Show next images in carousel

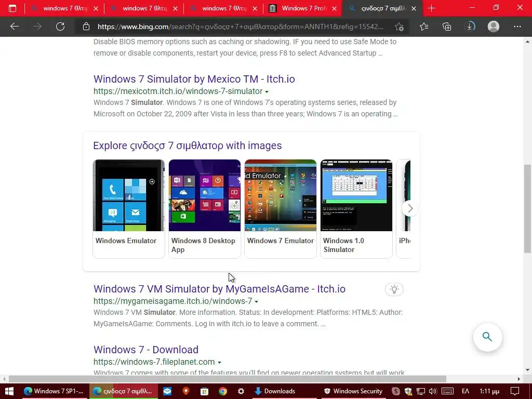coord(410,208)
